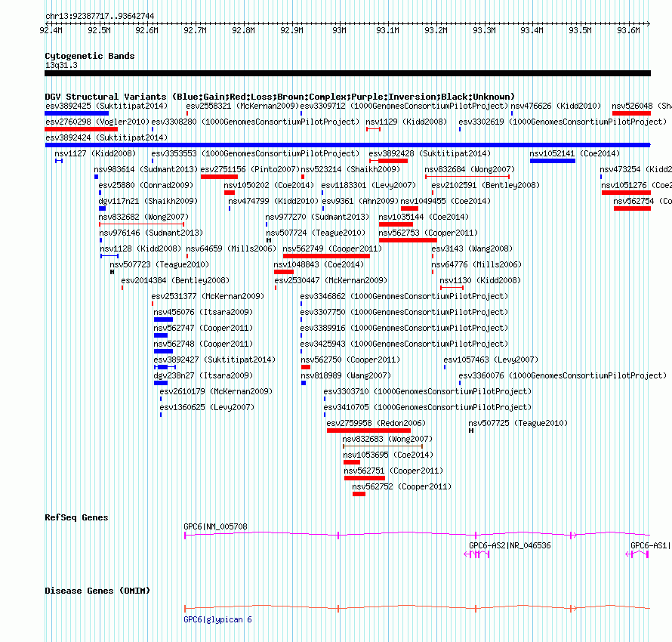Click dgv238n27 (Itsara2009) label

coord(203,375)
